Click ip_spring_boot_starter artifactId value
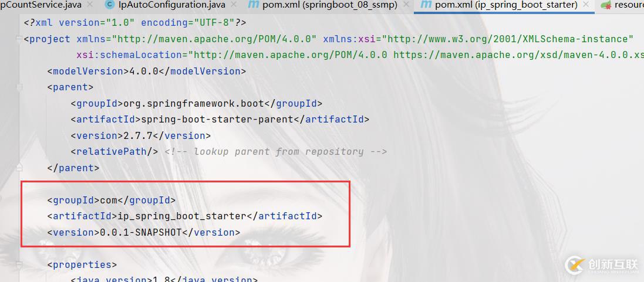This screenshot has width=644, height=282. [x=181, y=216]
